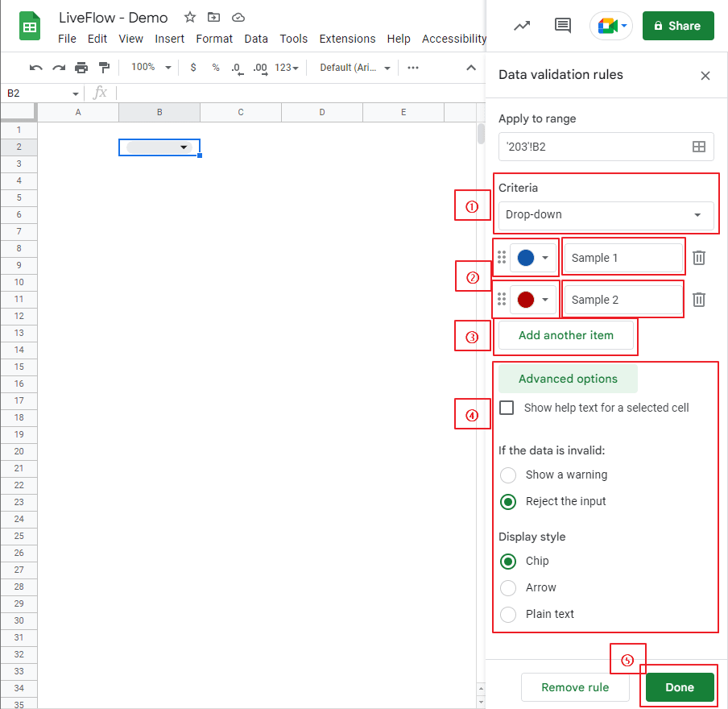
Task: Click the Done button
Action: point(680,687)
